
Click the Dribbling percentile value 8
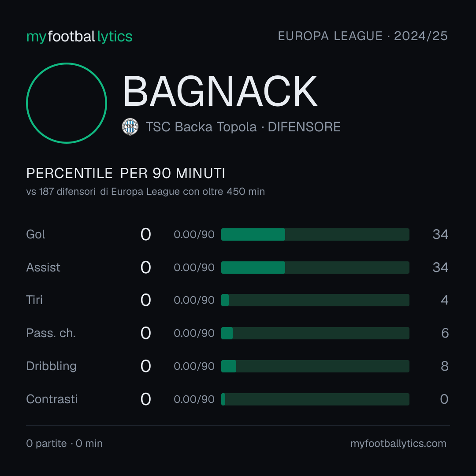pos(444,366)
